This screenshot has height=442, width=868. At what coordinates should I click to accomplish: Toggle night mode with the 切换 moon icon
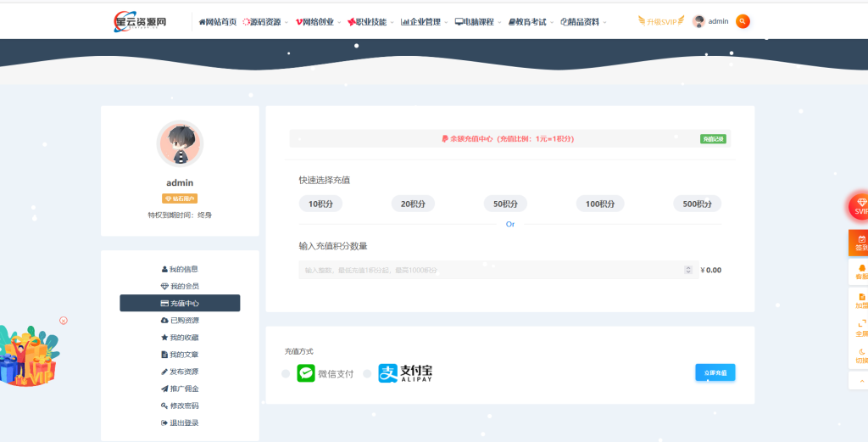pos(860,355)
